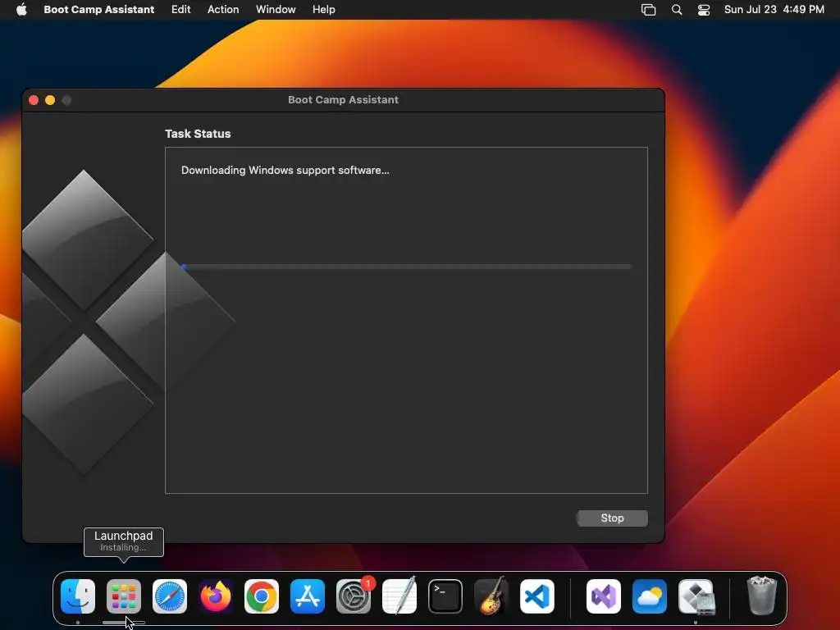Click the Launchpad Installing tooltip
The height and width of the screenshot is (630, 840).
[x=124, y=541]
